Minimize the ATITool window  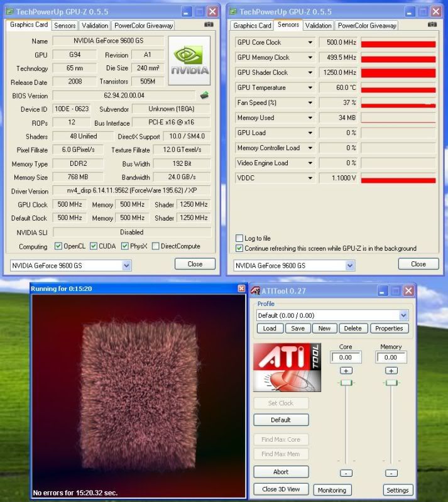[383, 291]
